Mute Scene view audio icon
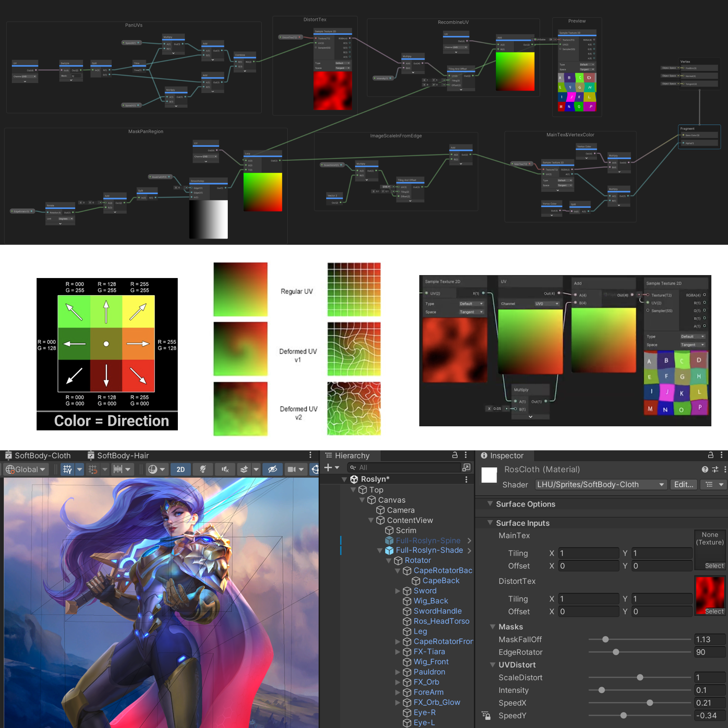Image resolution: width=728 pixels, height=728 pixels. pos(225,469)
